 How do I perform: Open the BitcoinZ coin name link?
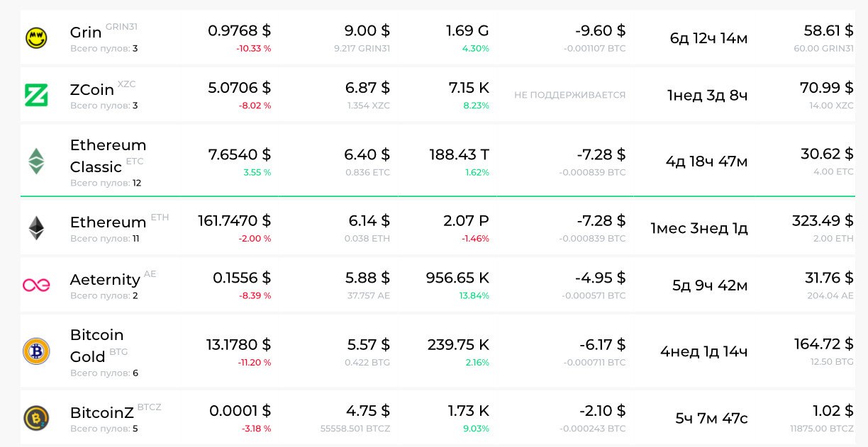pyautogui.click(x=102, y=413)
